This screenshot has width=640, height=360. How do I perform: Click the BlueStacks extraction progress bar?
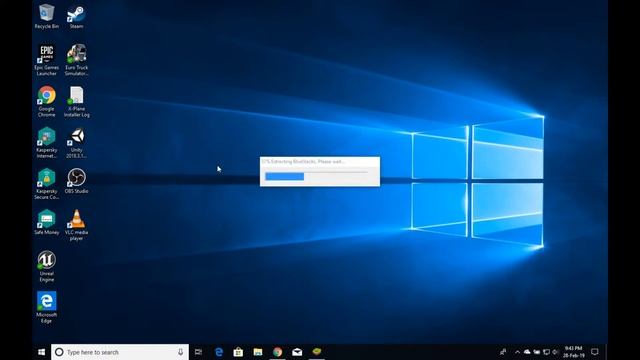(316, 176)
